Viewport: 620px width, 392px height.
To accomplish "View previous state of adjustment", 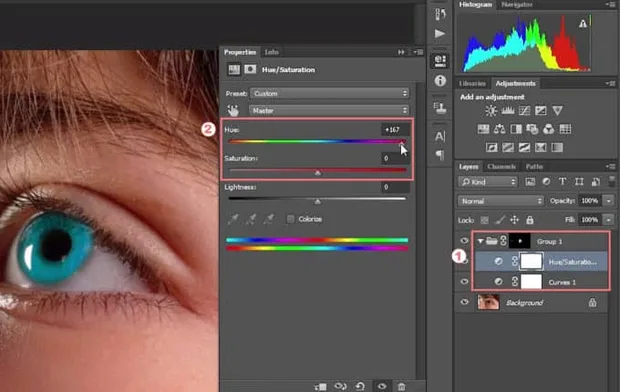I will click(340, 386).
